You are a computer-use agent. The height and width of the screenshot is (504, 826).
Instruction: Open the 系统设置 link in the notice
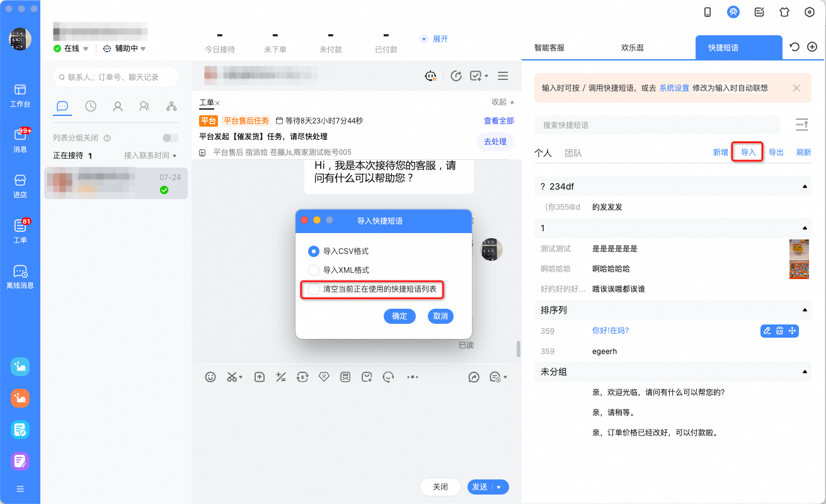[x=674, y=88]
